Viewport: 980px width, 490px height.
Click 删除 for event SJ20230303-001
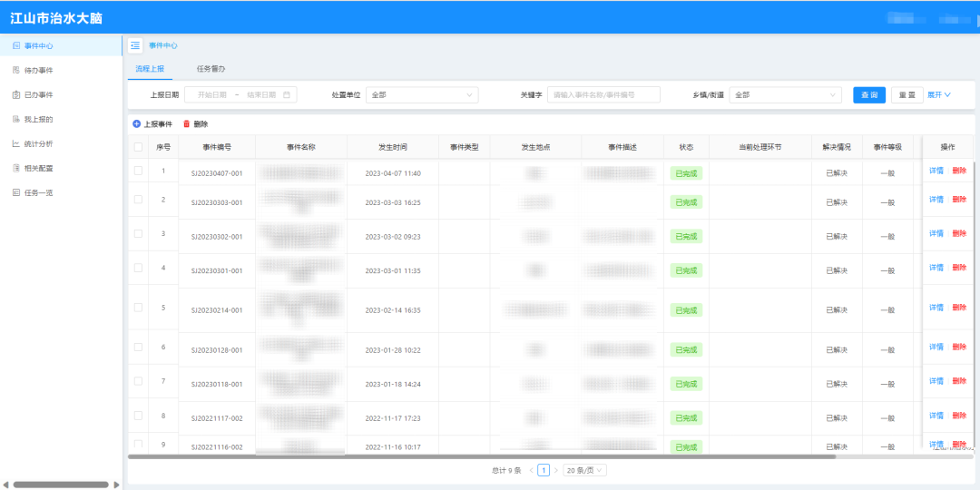click(959, 200)
